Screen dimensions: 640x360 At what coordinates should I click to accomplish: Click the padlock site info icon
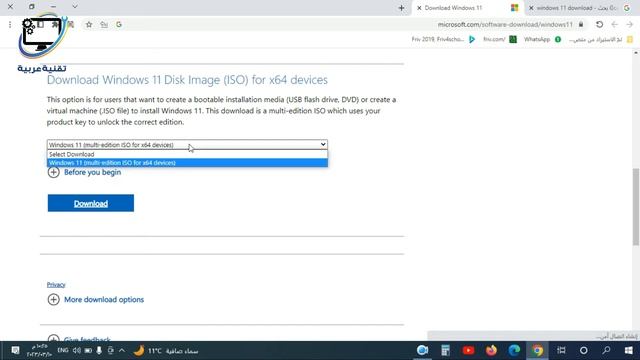(x=581, y=24)
